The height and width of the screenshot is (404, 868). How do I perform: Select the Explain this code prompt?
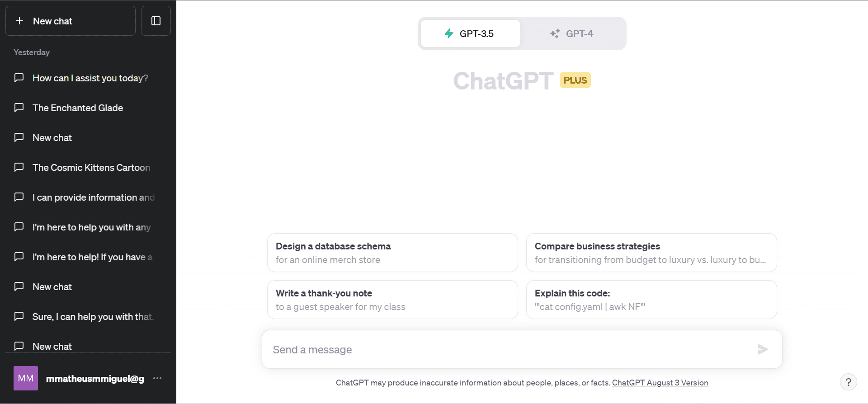point(651,300)
